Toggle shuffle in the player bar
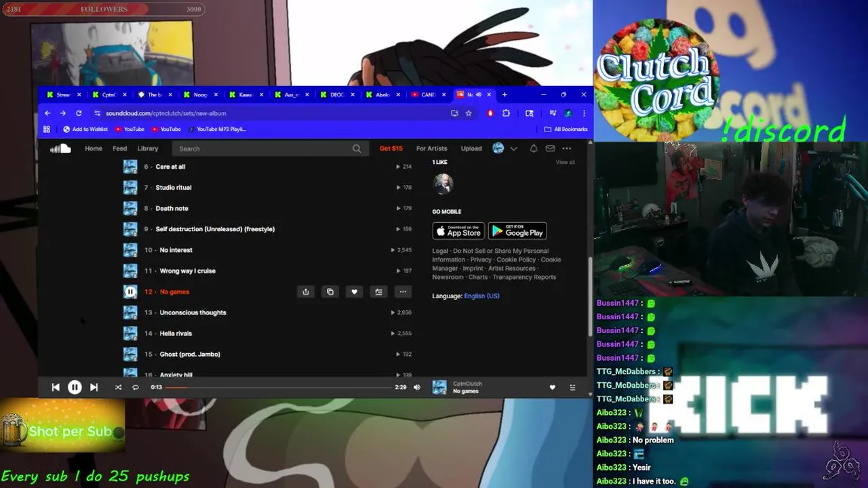 [x=118, y=387]
